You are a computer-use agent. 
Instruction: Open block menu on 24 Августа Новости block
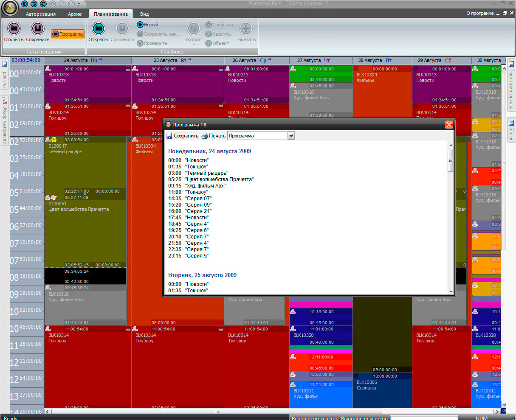tap(128, 69)
